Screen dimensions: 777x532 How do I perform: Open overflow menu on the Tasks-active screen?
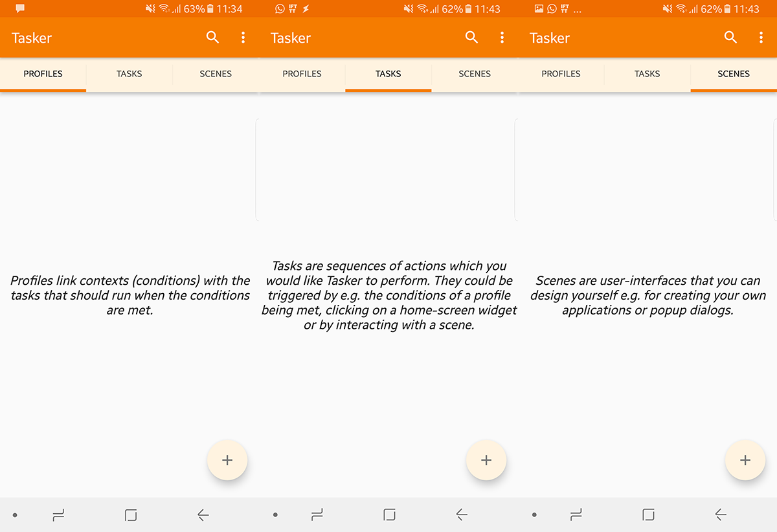[502, 38]
